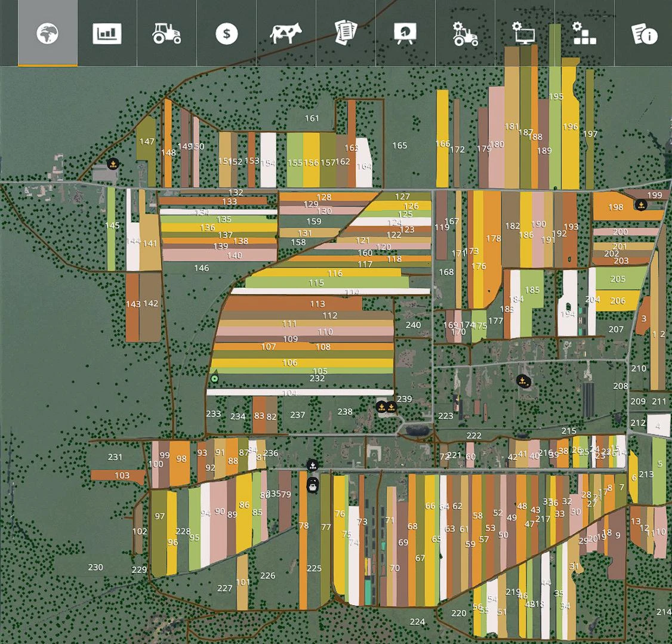Open the Contracts stacked-papers icon
This screenshot has height=644, width=672.
point(345,34)
